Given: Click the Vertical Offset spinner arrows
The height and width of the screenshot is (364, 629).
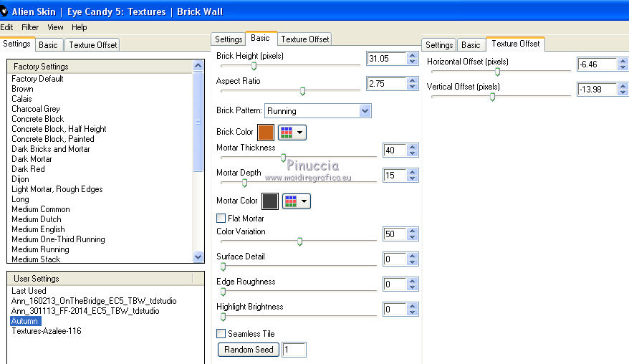Looking at the screenshot, I should (x=623, y=89).
